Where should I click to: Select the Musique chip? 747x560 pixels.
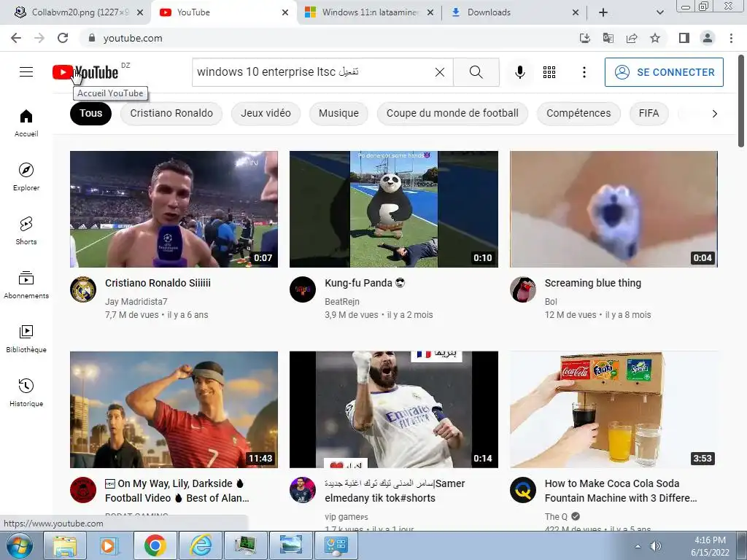(338, 113)
